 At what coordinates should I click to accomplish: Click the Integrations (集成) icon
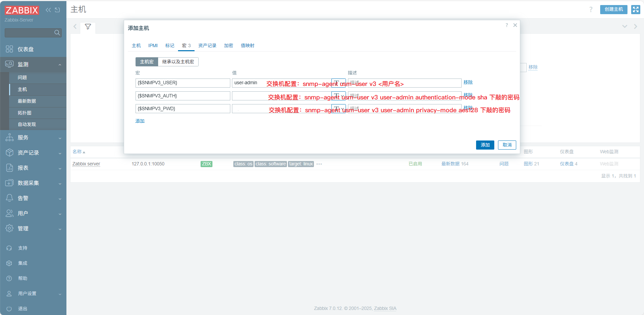tap(9, 263)
